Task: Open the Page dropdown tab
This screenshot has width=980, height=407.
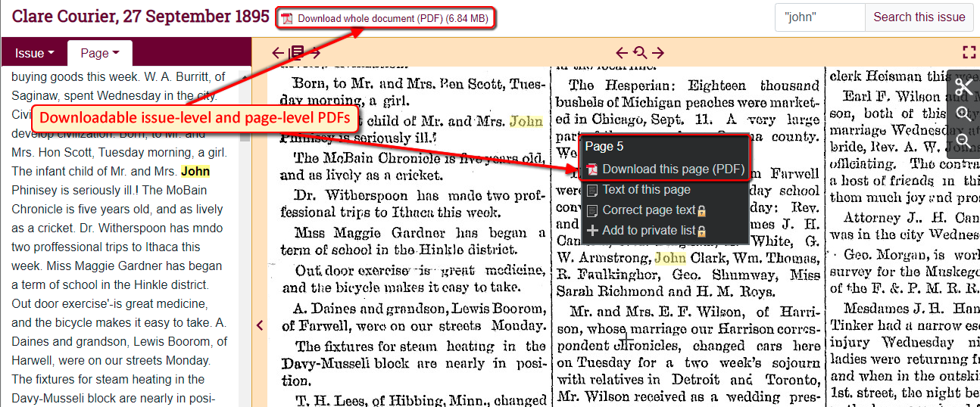Action: point(100,53)
